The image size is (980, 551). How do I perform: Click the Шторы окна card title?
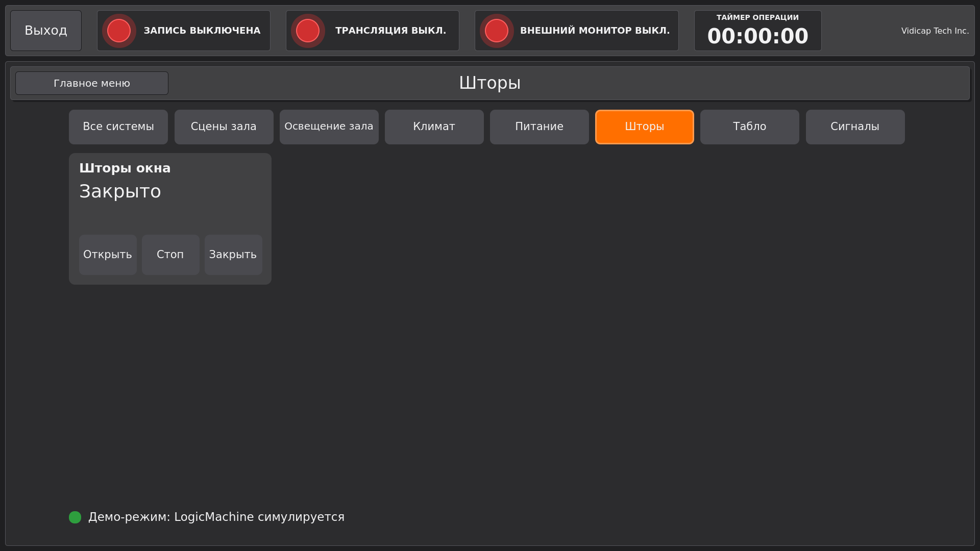pyautogui.click(x=125, y=168)
